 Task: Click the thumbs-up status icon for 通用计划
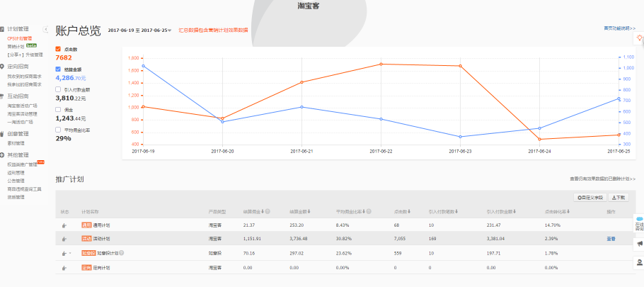(64, 225)
